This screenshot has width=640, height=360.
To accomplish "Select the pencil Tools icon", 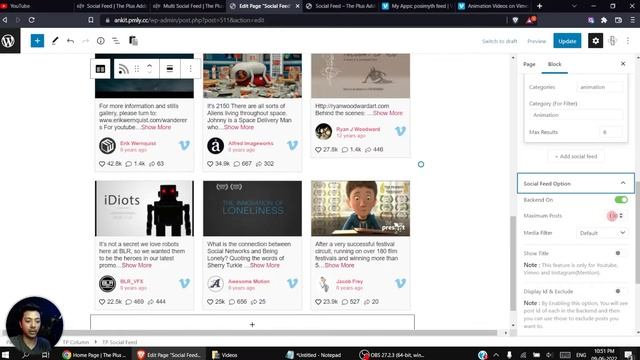I will point(55,41).
